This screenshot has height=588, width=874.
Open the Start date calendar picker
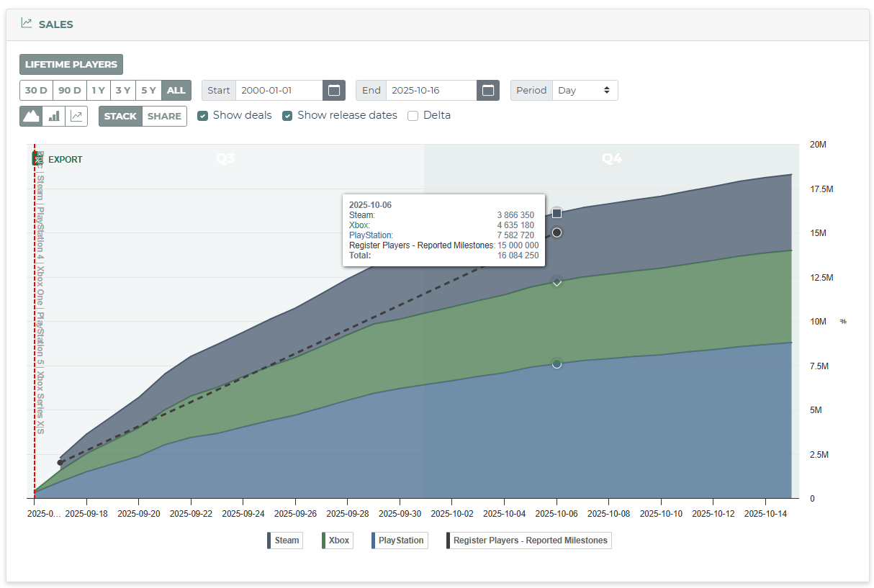334,90
